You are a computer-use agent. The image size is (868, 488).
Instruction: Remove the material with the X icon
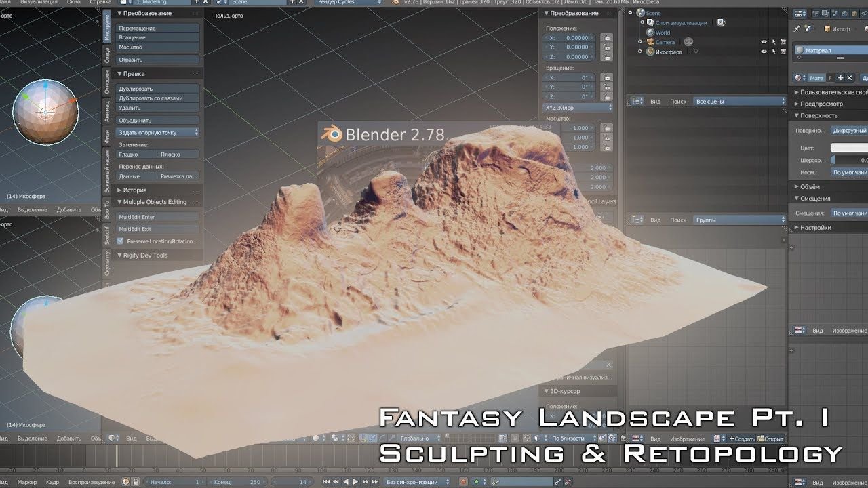[x=850, y=78]
